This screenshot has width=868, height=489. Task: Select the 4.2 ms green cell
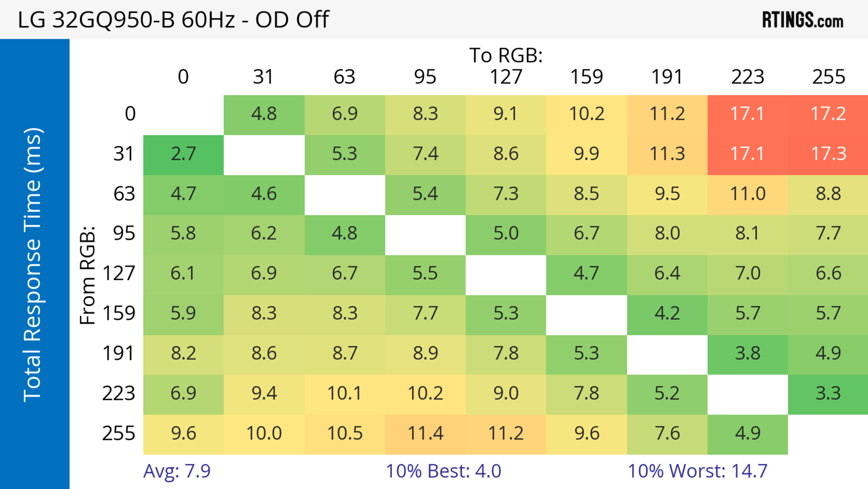[667, 314]
